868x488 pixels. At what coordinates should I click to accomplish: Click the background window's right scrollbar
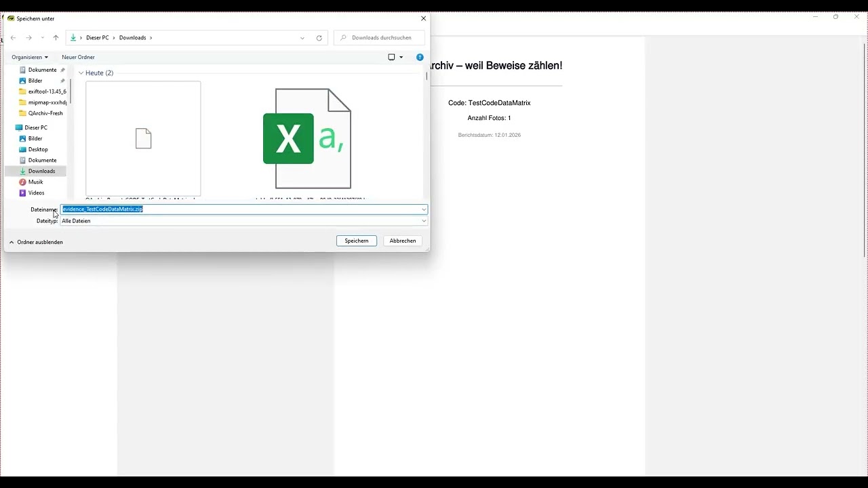point(865,149)
